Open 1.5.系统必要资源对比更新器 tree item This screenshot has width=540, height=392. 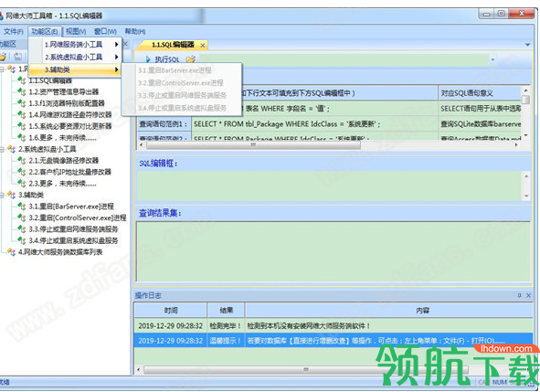[x=70, y=126]
